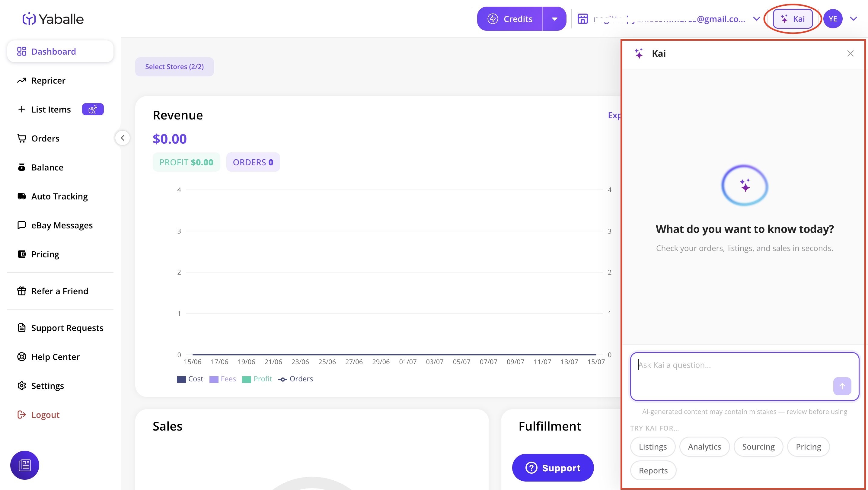Viewport: 868px width, 490px height.
Task: Toggle the Orders line in chart legend
Action: click(295, 379)
